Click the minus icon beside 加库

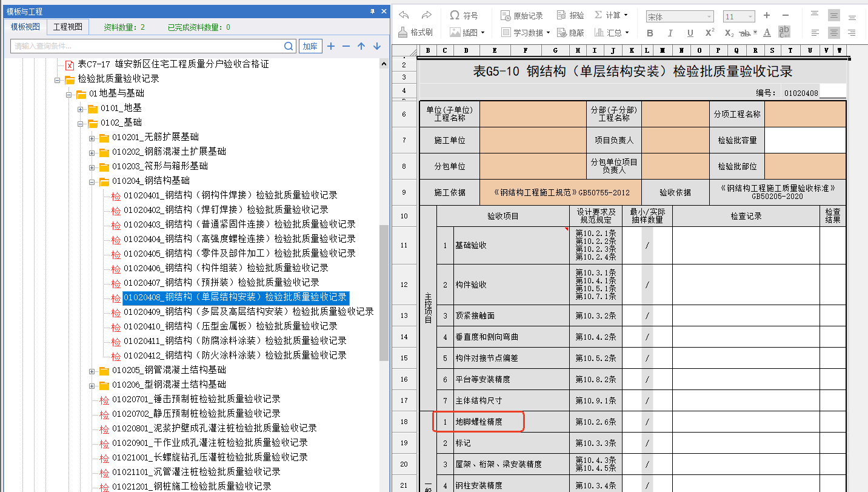(346, 46)
